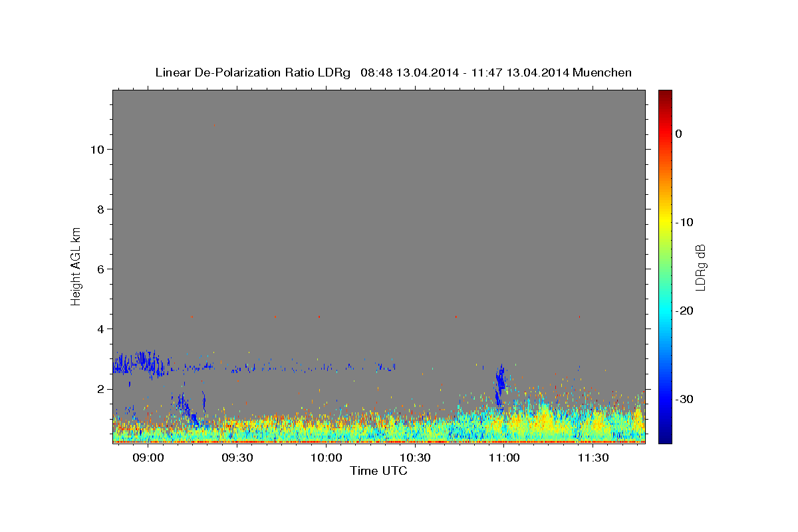
Task: Click the colorbar value 0
Action: (679, 134)
